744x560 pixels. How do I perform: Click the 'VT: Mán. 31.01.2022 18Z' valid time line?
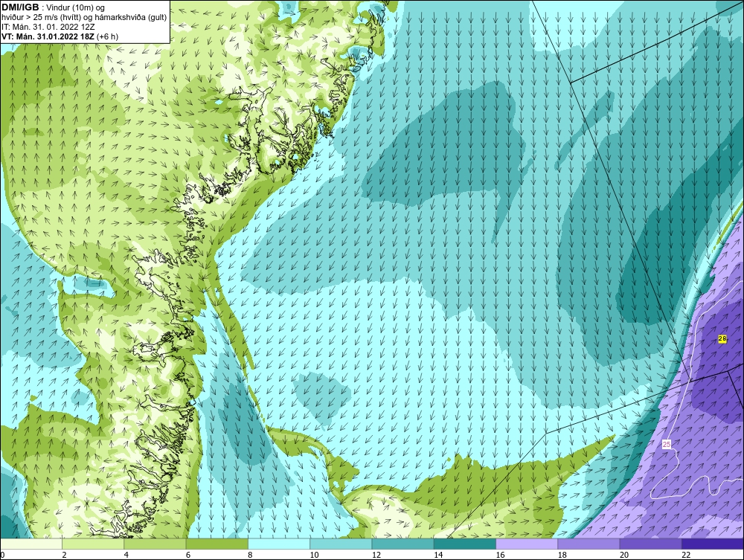[x=49, y=36]
